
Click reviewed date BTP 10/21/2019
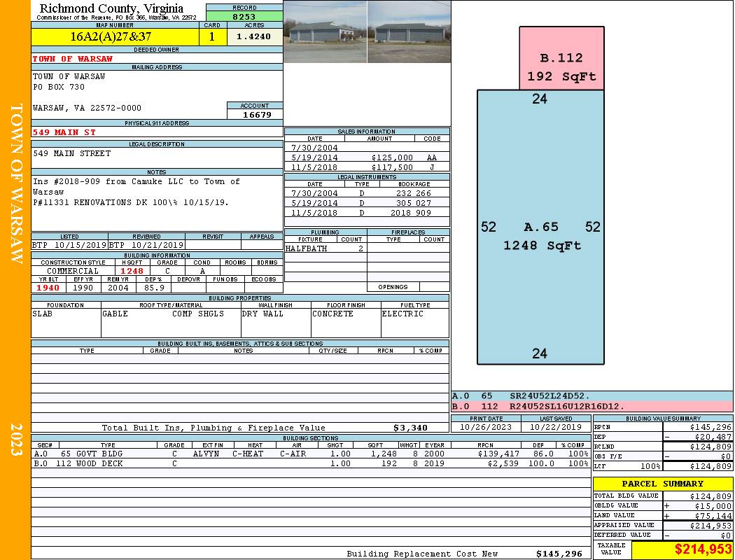[146, 244]
